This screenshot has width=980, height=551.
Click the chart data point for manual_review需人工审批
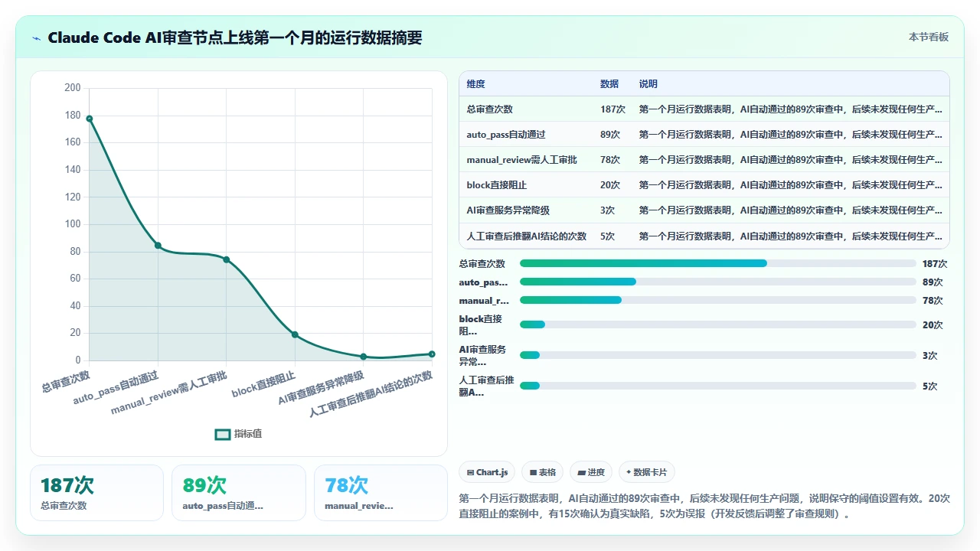click(227, 259)
